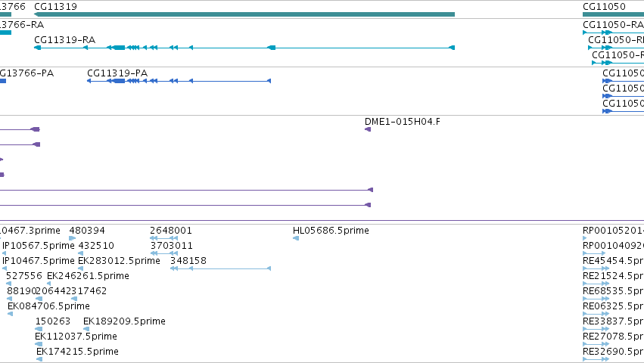644x363 pixels.
Task: Click the RE33837.5pr EST label
Action: point(613,321)
